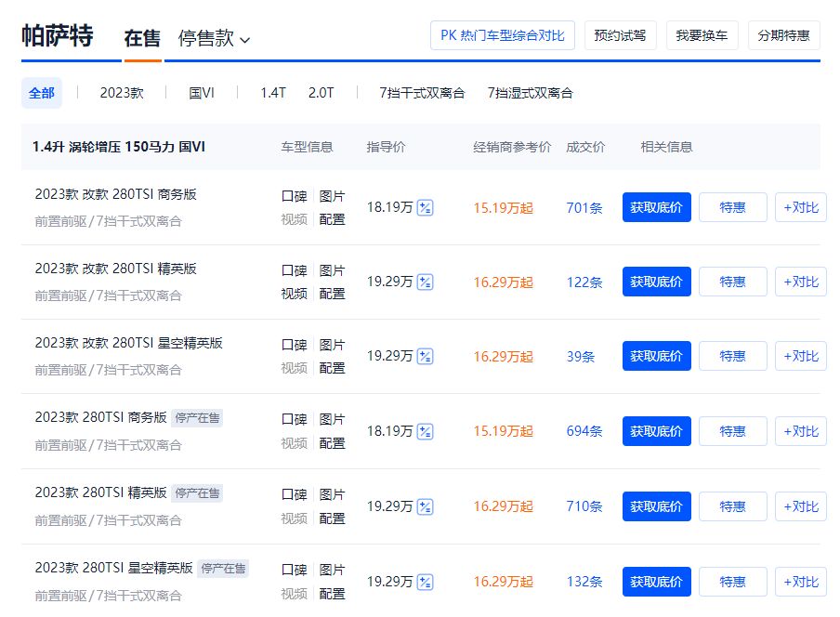The height and width of the screenshot is (617, 840).
Task: Open 口碑 reviews for 改款 280TSI 商务版
Action: coord(296,196)
